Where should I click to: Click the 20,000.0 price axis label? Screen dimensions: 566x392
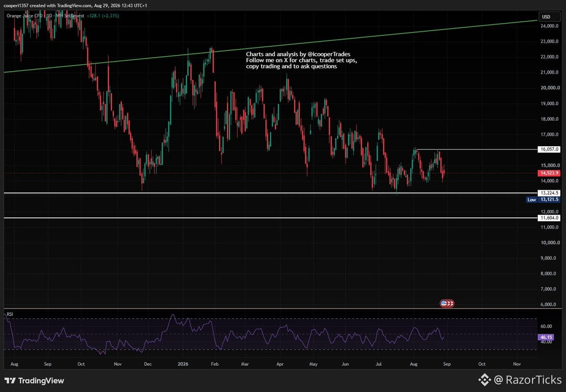(x=550, y=88)
